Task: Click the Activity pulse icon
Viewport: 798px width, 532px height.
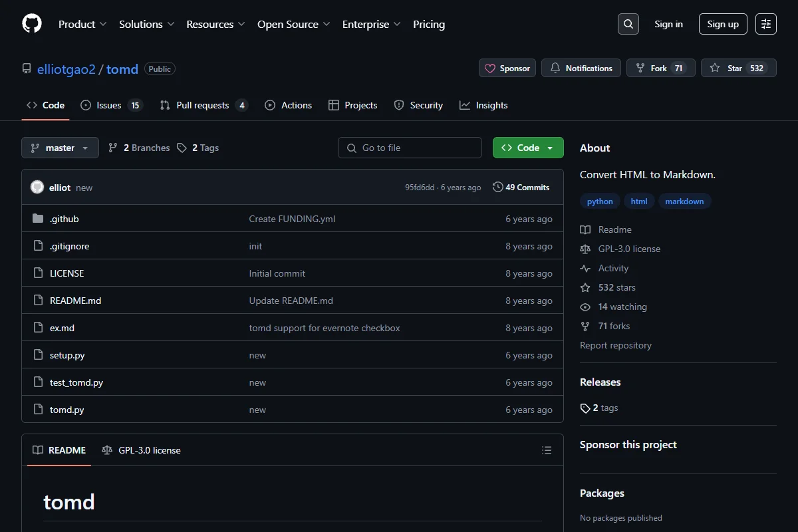Action: 585,268
